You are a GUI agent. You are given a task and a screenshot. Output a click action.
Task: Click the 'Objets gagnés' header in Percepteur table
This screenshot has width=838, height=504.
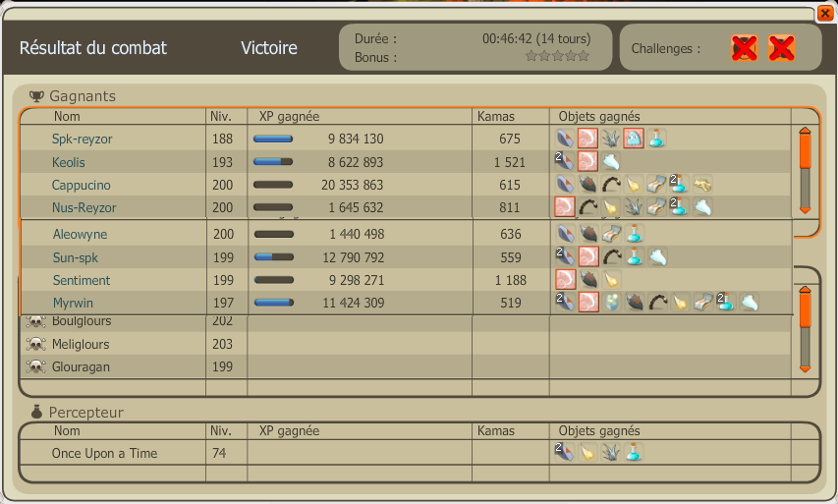(x=599, y=430)
